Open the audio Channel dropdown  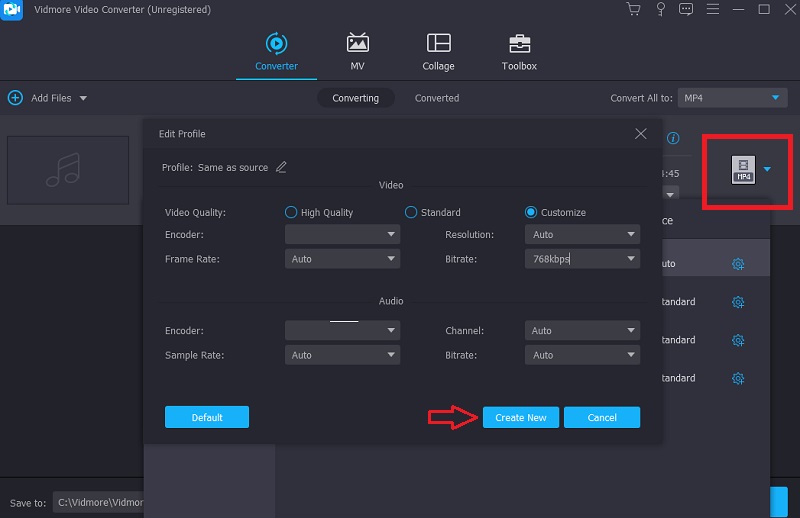click(582, 330)
